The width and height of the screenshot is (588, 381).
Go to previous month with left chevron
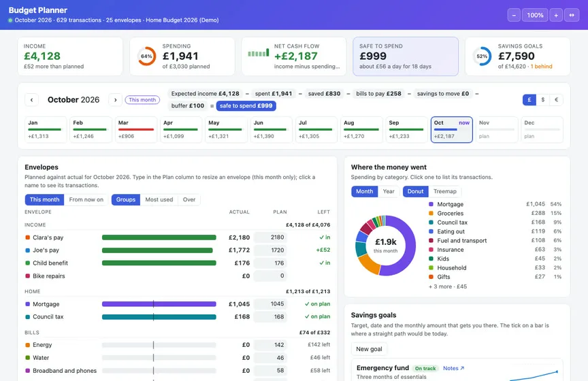click(x=31, y=100)
